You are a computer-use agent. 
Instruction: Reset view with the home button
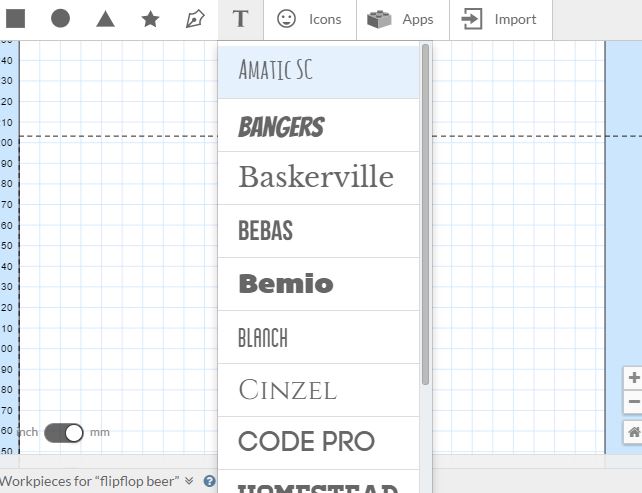point(633,432)
